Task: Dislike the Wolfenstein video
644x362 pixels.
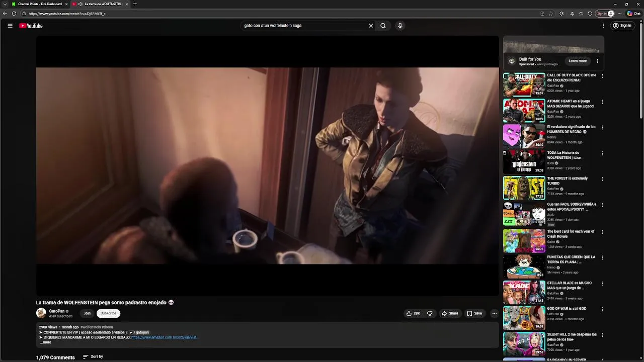Action: [x=430, y=313]
